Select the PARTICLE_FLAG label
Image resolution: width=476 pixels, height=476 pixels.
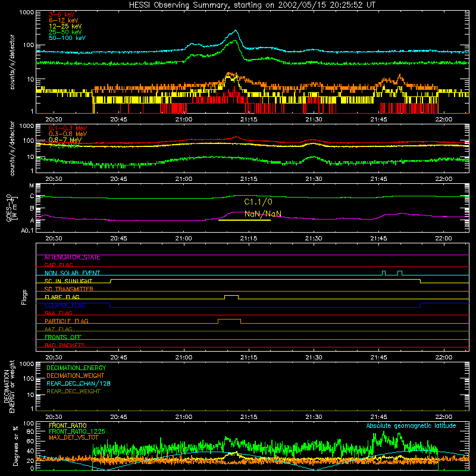pyautogui.click(x=67, y=321)
